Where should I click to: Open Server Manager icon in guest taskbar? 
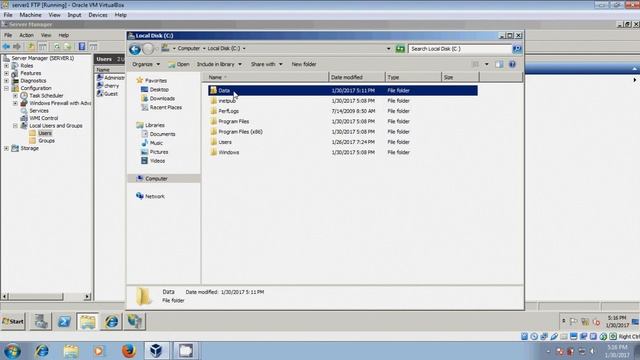[x=41, y=322]
